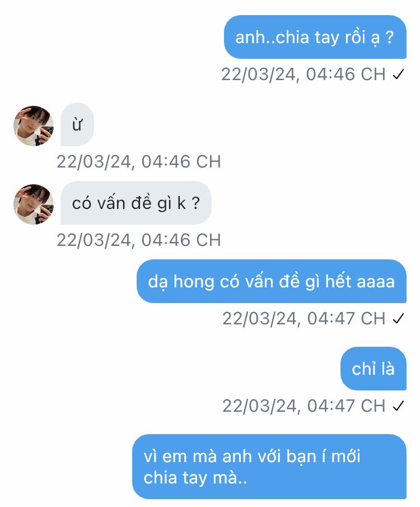Click the short "chỉ là" message bubble
The height and width of the screenshot is (507, 420).
click(x=373, y=369)
